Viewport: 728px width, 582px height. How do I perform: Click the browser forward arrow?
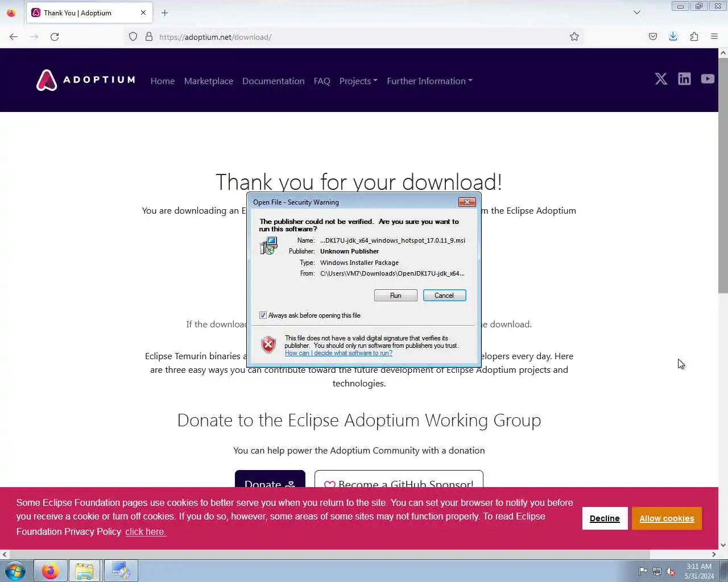click(x=34, y=37)
